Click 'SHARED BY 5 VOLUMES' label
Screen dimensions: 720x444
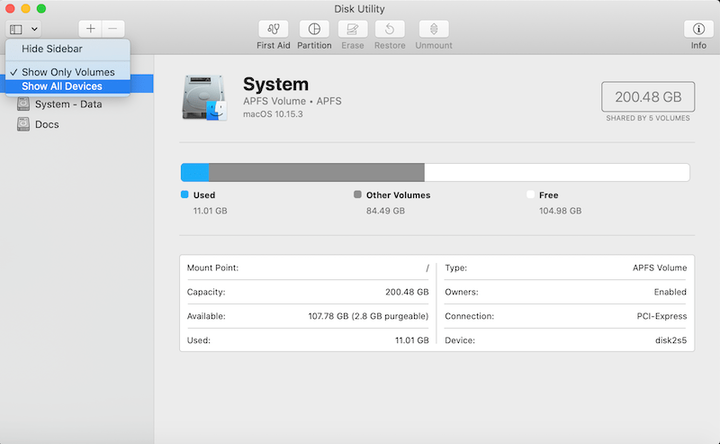(648, 118)
